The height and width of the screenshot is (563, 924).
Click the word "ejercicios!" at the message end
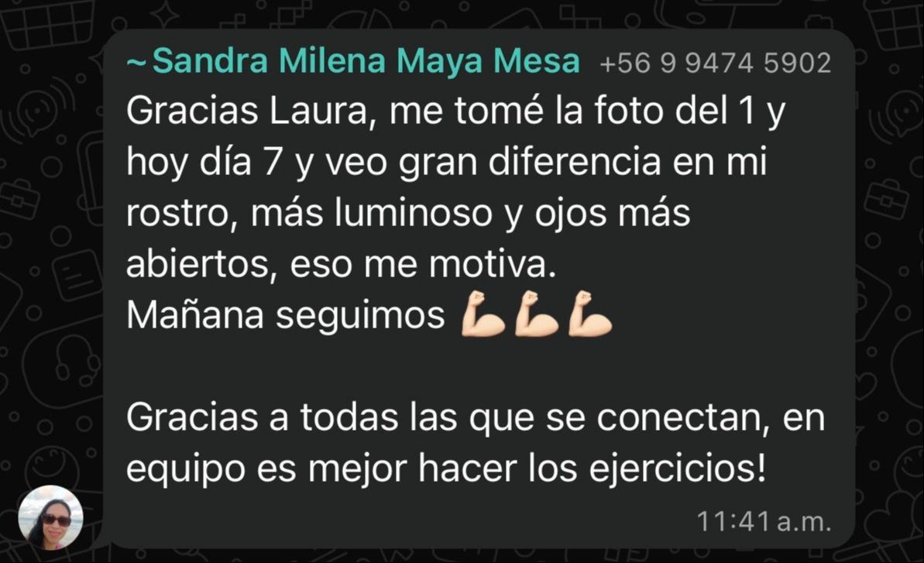pos(678,469)
